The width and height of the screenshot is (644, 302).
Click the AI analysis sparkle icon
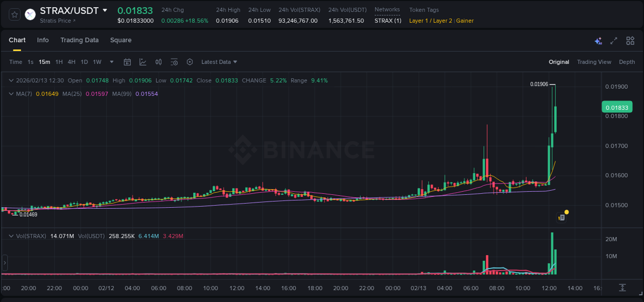598,40
